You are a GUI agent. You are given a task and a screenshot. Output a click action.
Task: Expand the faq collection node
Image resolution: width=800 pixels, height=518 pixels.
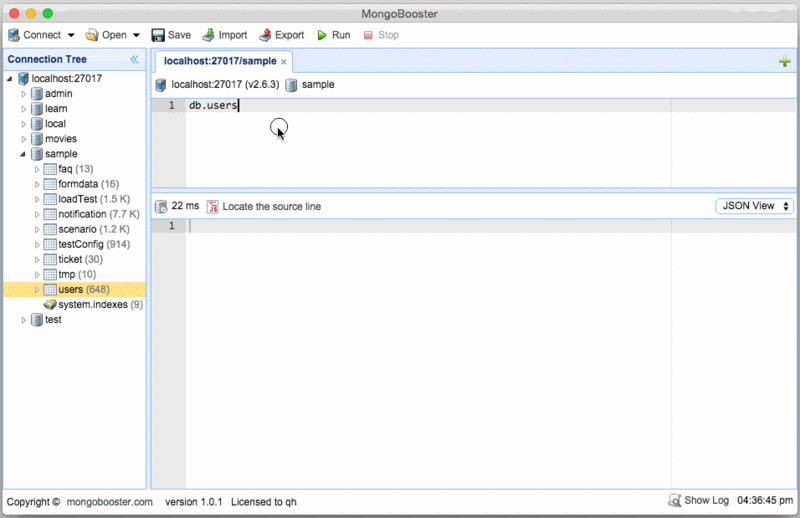[37, 169]
